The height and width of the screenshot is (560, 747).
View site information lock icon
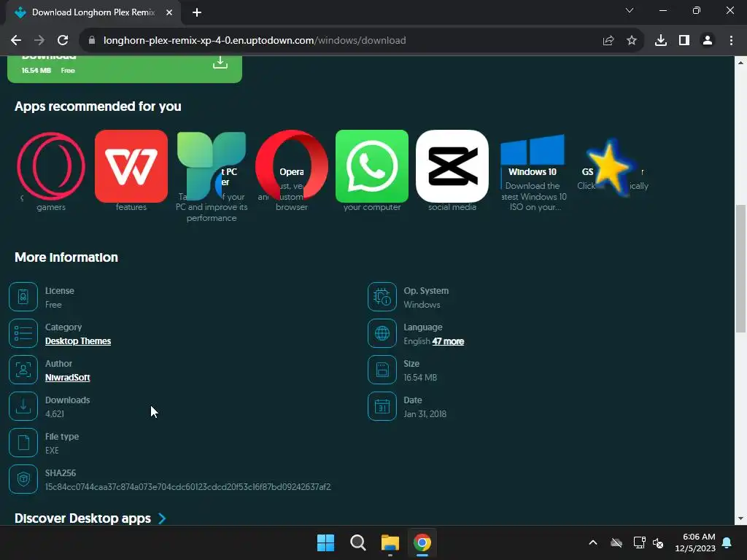click(x=92, y=41)
